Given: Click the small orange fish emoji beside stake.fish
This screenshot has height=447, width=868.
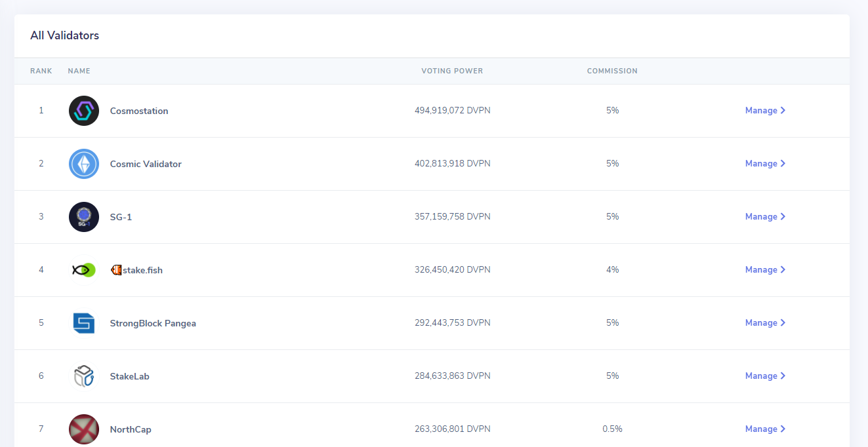Looking at the screenshot, I should (116, 270).
